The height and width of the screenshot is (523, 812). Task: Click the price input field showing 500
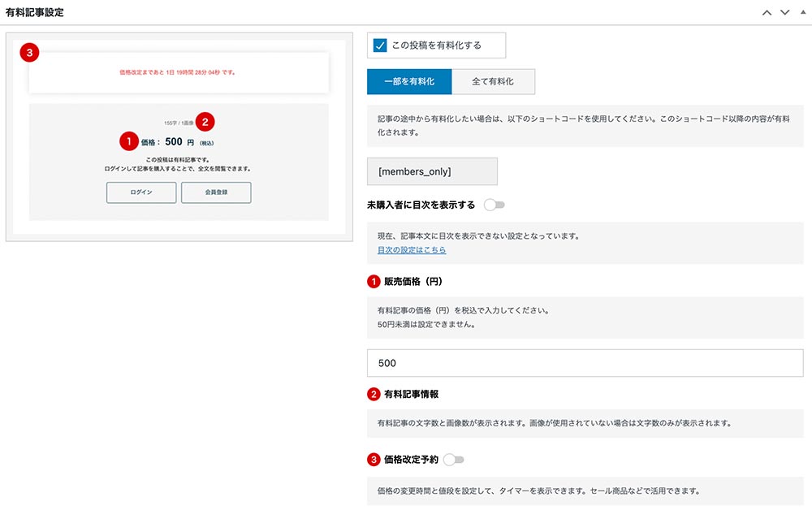[585, 362]
